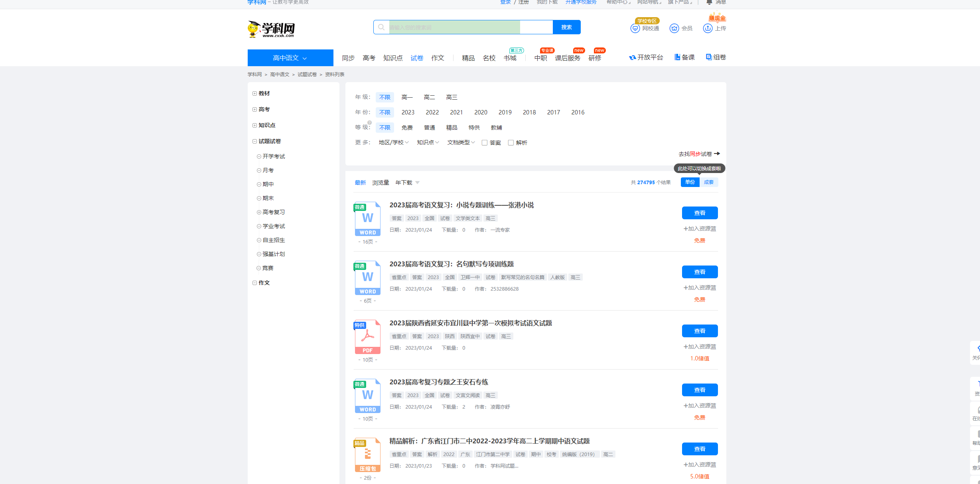The image size is (980, 484).
Task: Expand 高考 tree node in sidebar
Action: point(254,109)
